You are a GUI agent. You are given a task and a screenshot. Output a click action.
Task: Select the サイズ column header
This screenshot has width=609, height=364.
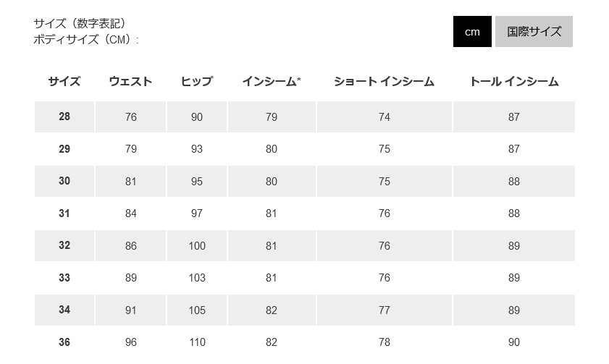click(x=64, y=82)
